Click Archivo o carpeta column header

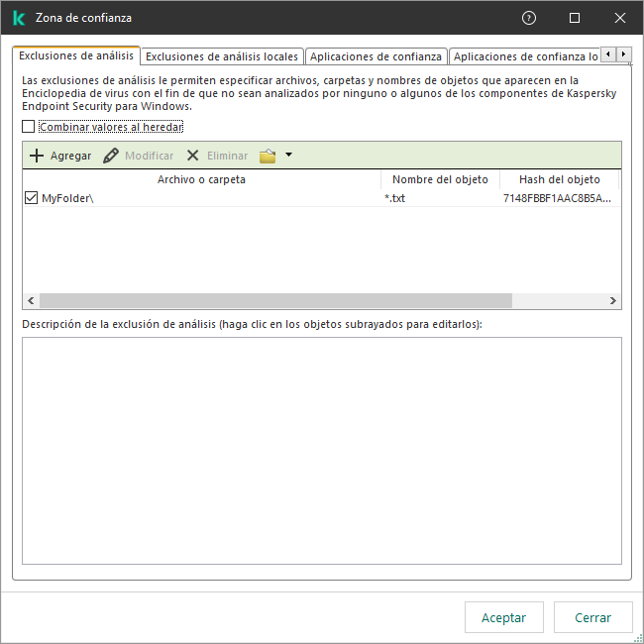click(201, 179)
